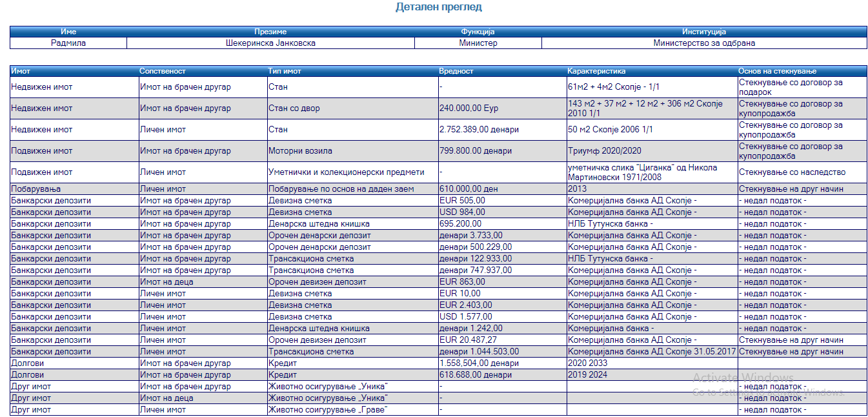Click the "Имот на деца" cell in the Друг имот row
Screen dimensions: 868x417
click(x=203, y=398)
